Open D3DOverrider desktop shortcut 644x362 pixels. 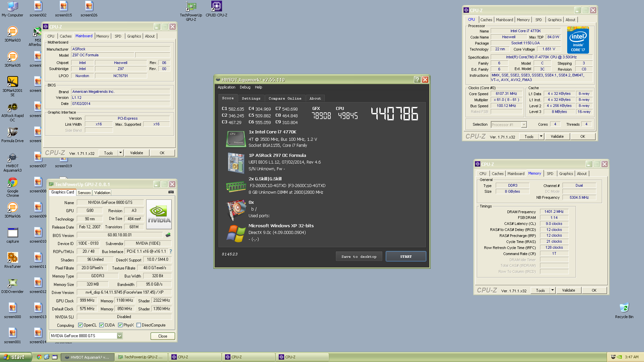[12, 285]
